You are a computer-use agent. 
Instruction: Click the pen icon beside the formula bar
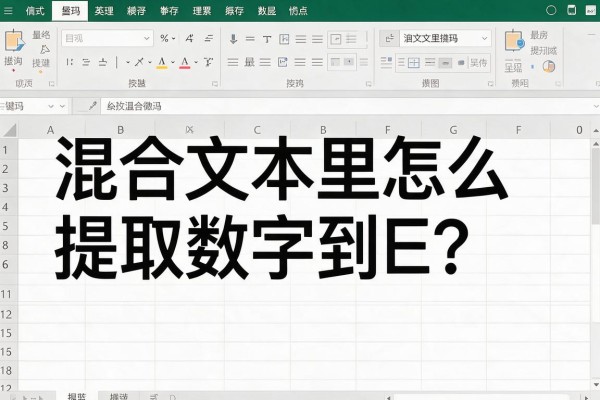pos(92,106)
